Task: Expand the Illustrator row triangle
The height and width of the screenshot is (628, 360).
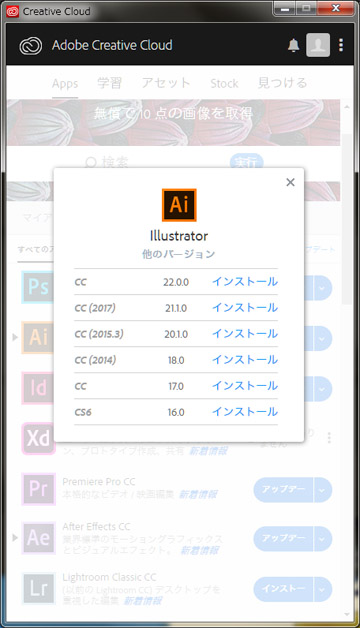Action: pyautogui.click(x=15, y=337)
